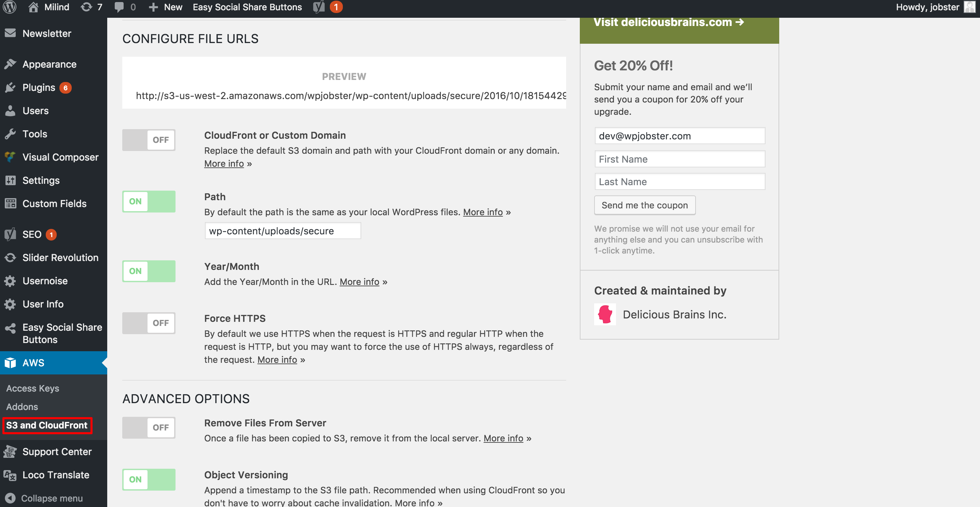Click the plus icon beside New
The width and height of the screenshot is (980, 507).
coord(153,7)
